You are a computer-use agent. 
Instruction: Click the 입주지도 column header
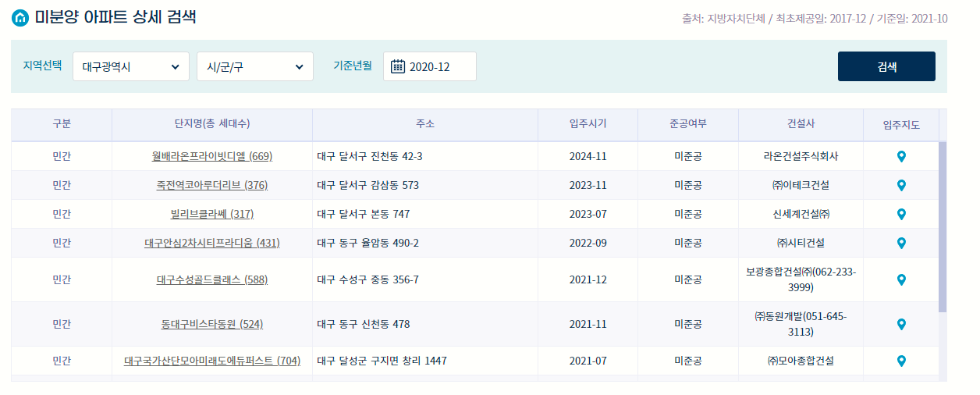[901, 124]
